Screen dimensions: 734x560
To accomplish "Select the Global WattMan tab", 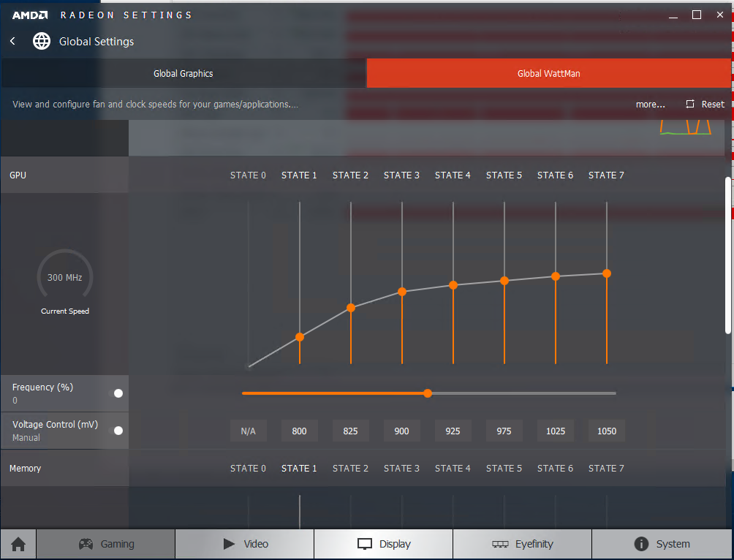I will click(x=548, y=74).
